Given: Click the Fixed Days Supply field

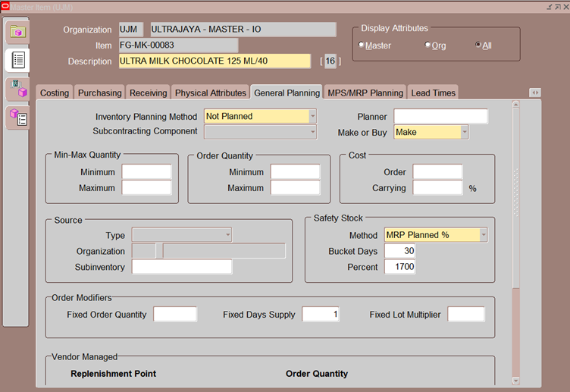Looking at the screenshot, I should 321,314.
